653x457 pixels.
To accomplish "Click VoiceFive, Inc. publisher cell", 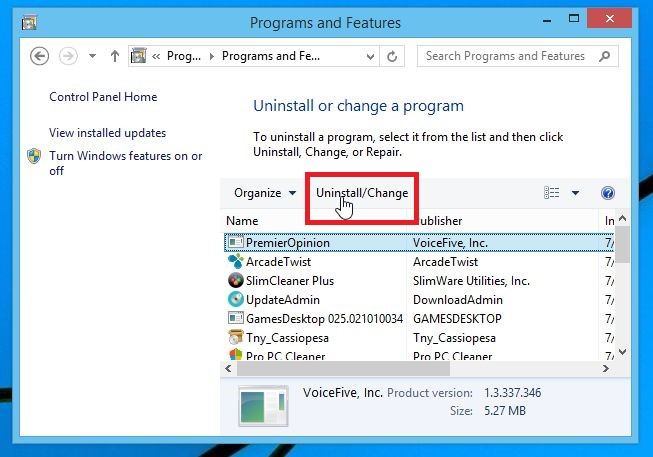I will [450, 243].
